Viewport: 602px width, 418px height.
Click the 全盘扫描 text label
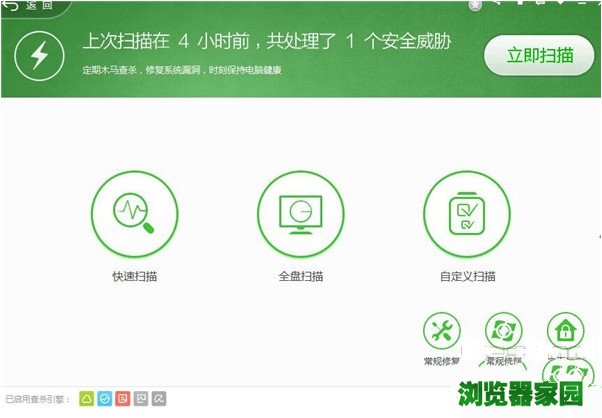point(301,276)
